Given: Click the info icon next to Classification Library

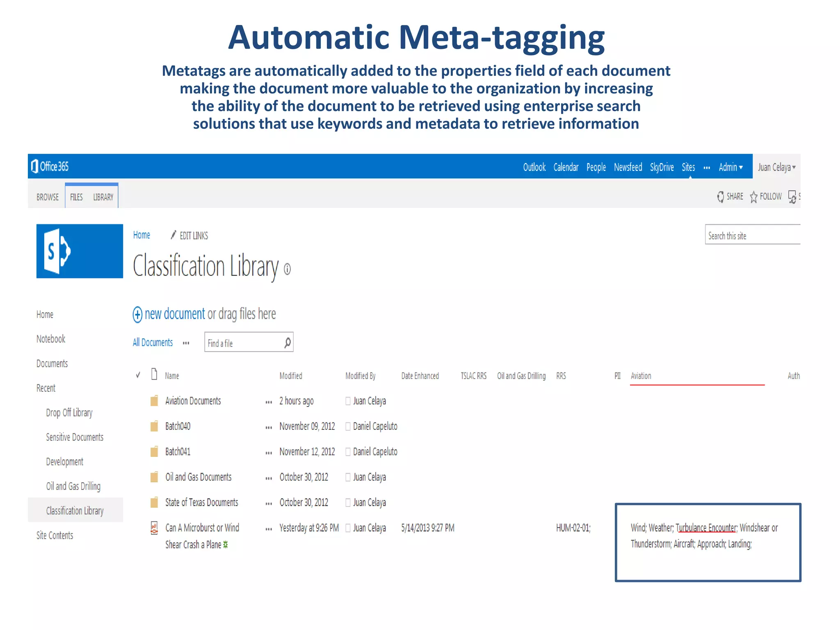Looking at the screenshot, I should [x=287, y=269].
